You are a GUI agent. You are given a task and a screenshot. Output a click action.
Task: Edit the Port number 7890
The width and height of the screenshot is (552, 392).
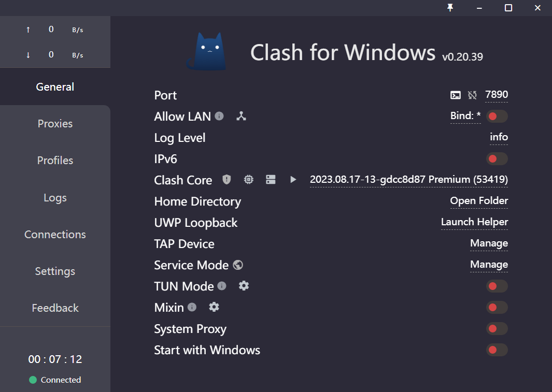pos(496,95)
